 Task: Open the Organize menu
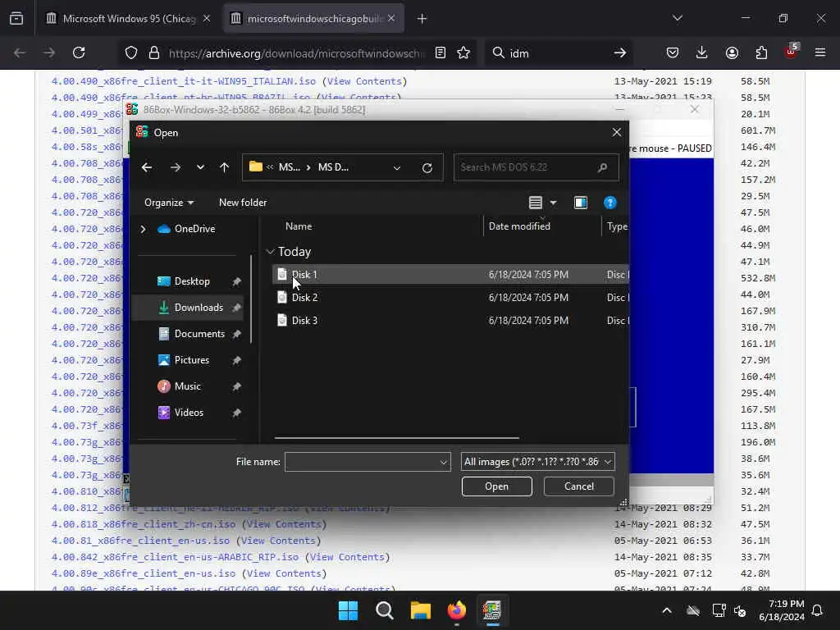(x=169, y=203)
